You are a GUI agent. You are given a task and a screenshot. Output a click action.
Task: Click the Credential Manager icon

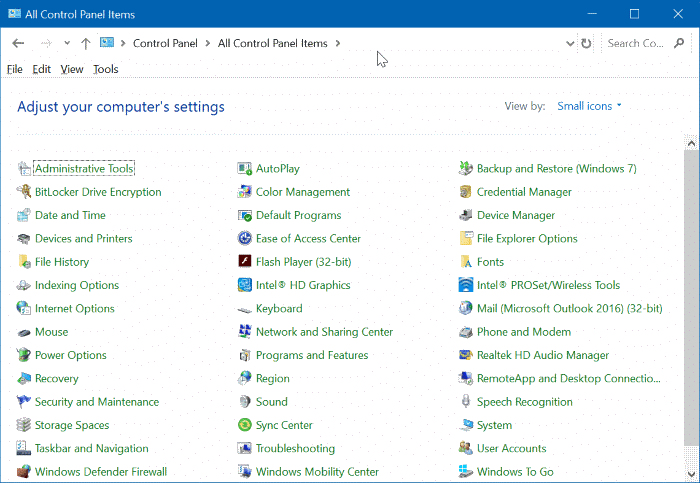tap(466, 192)
